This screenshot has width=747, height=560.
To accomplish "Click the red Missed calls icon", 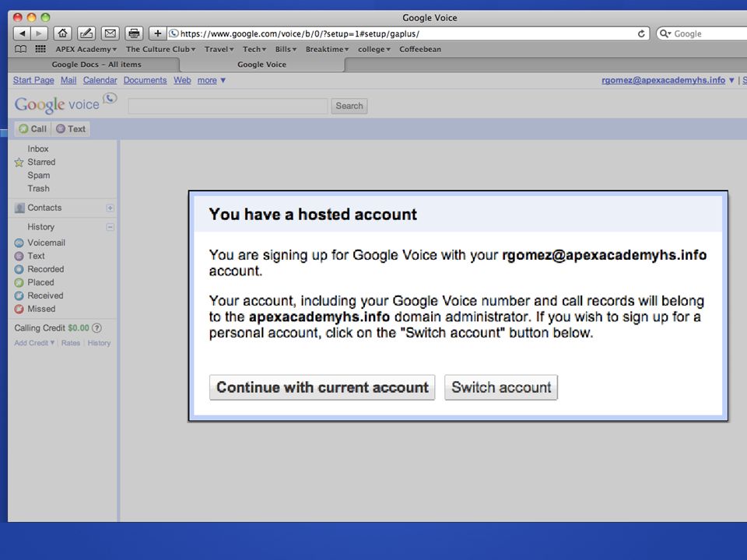I will [x=19, y=309].
